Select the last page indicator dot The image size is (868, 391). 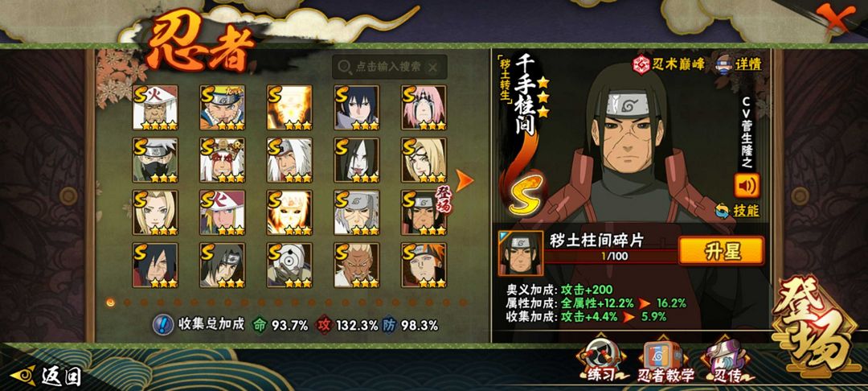click(463, 303)
